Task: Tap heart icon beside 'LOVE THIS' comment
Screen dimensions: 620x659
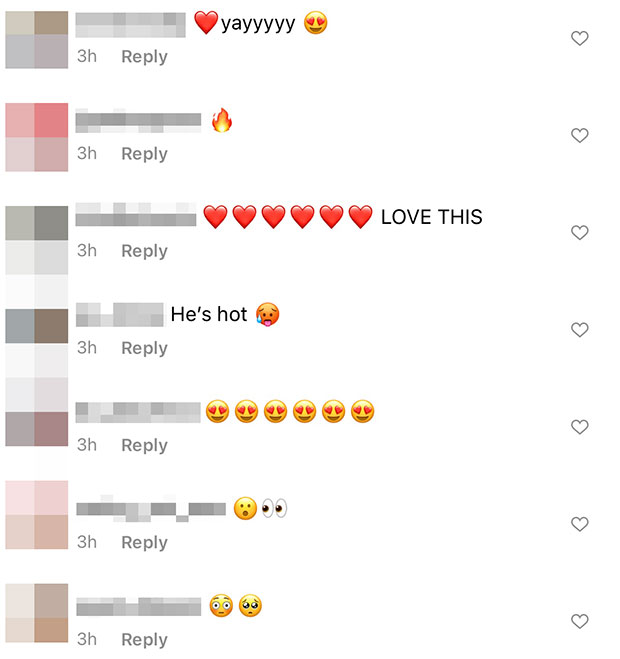Action: click(579, 233)
